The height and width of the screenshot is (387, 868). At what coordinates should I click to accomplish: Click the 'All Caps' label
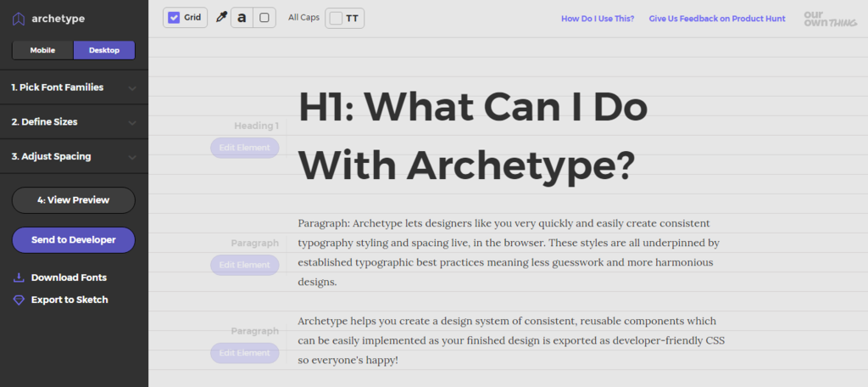tap(304, 18)
